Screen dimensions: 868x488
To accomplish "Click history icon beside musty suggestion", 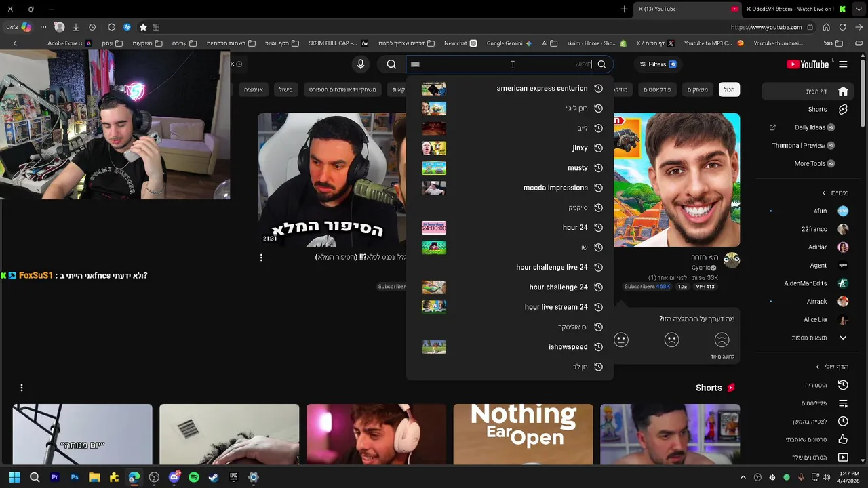I will coord(598,168).
